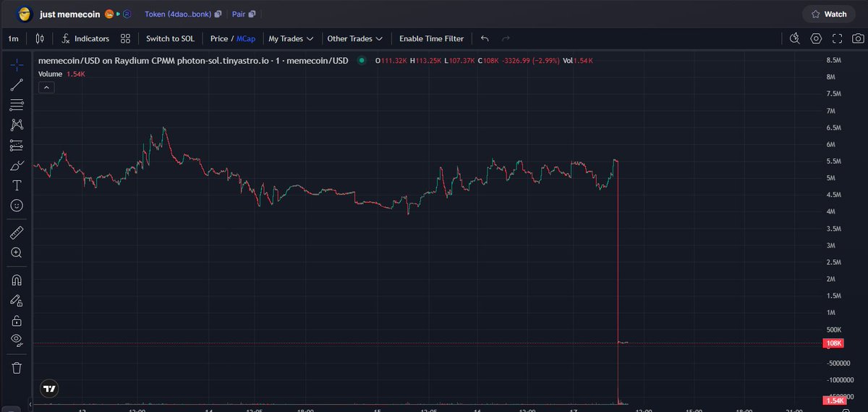868x412 pixels.
Task: Click the emoji badge beside token name
Action: [x=111, y=14]
